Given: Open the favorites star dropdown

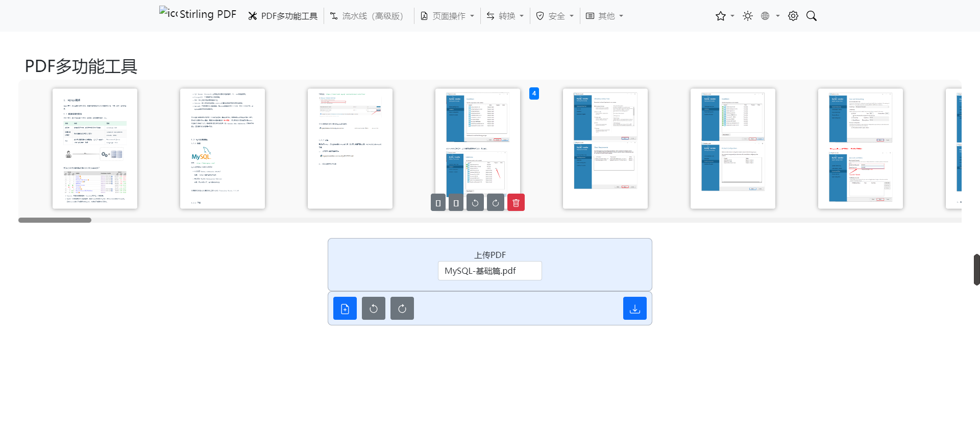Looking at the screenshot, I should 725,16.
